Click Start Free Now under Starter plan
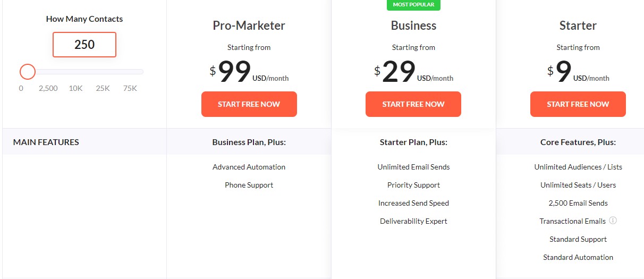The image size is (644, 279). click(x=578, y=104)
